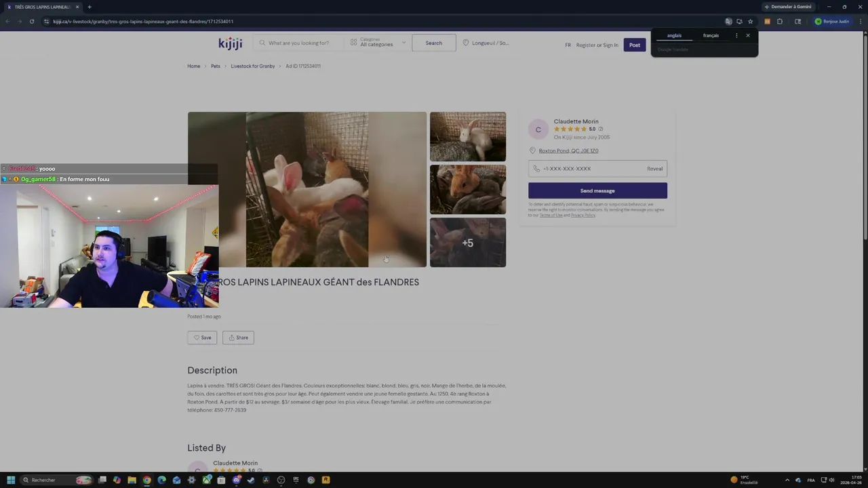Close the TRÈS GROS LAPINS tab

click(77, 7)
